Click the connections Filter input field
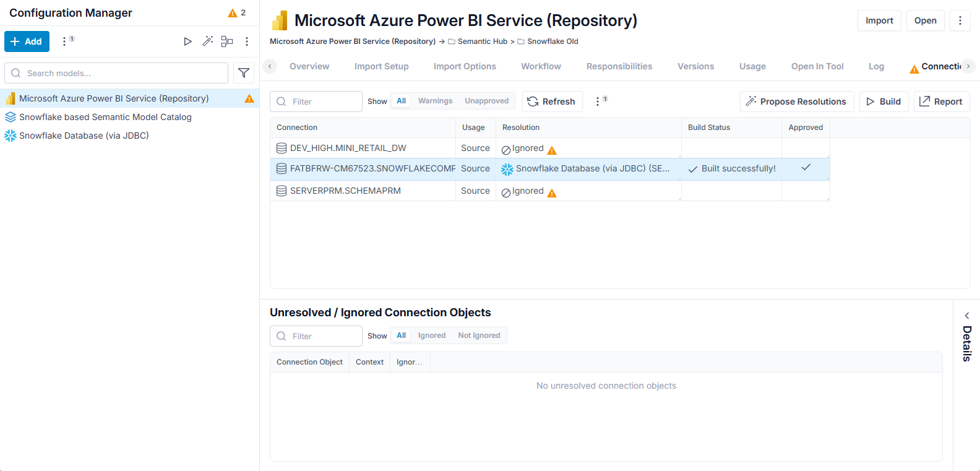Screen dimensions: 980x471 tap(316, 102)
